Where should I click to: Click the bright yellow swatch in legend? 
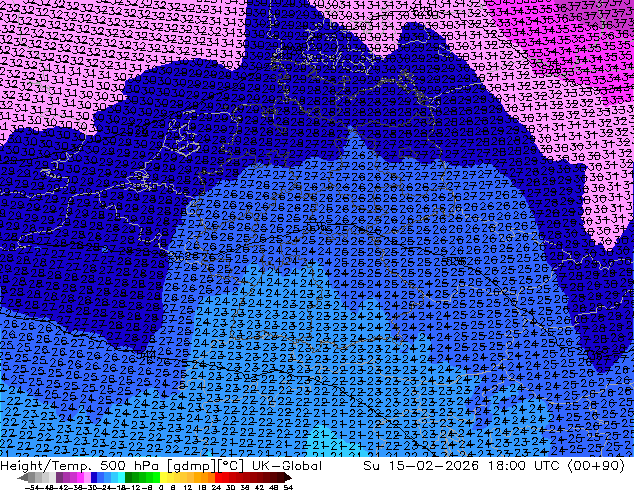(x=163, y=477)
